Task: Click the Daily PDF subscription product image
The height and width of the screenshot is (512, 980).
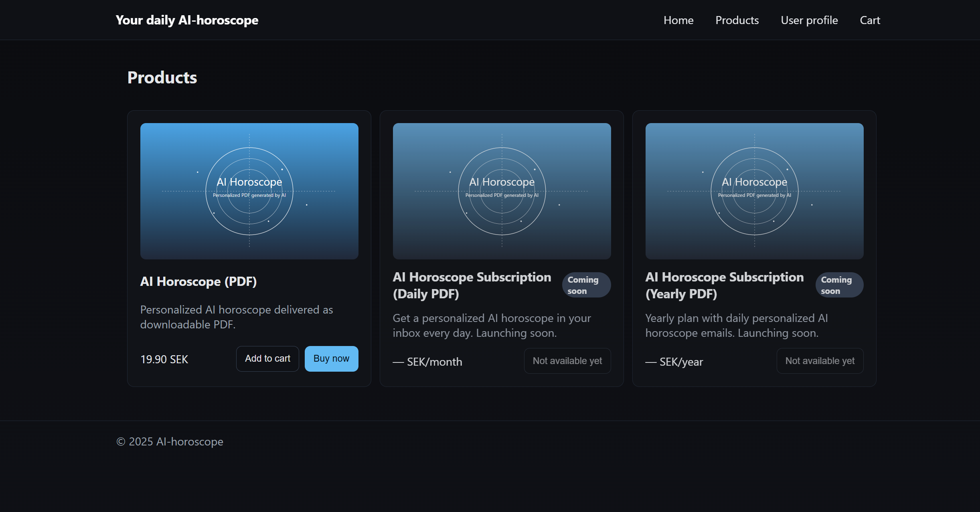Action: coord(502,191)
